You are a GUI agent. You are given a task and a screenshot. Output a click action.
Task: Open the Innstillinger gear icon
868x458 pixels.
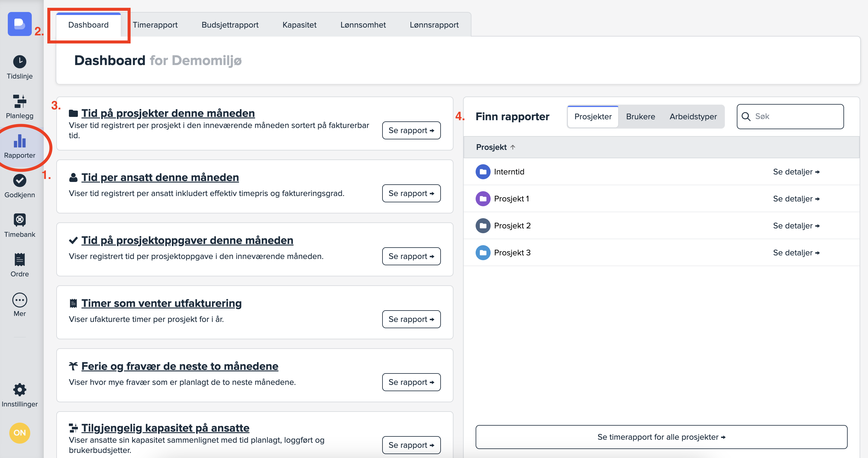(19, 390)
